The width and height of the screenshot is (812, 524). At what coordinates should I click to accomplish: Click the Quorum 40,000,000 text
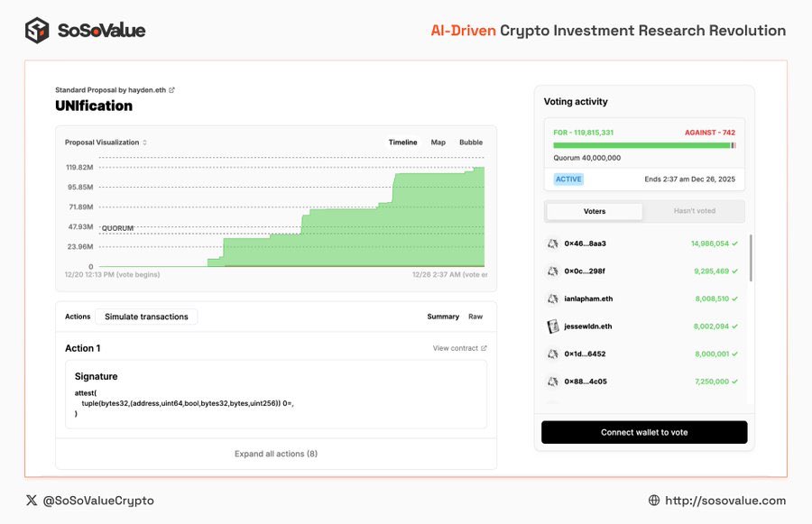586,158
